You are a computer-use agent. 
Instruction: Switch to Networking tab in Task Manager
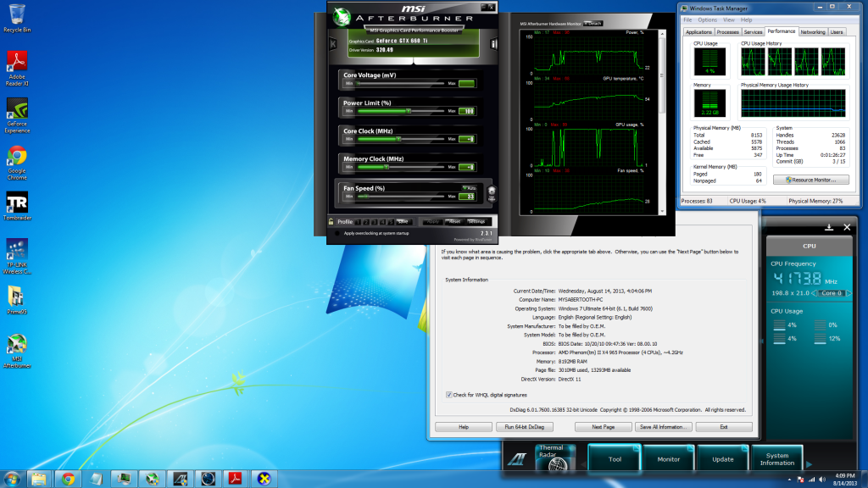point(812,31)
